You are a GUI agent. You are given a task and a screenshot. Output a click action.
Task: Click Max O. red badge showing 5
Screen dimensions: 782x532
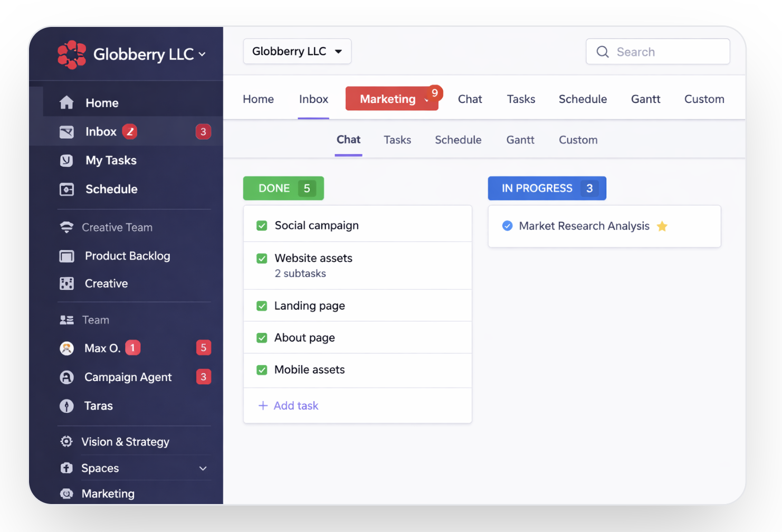(204, 348)
